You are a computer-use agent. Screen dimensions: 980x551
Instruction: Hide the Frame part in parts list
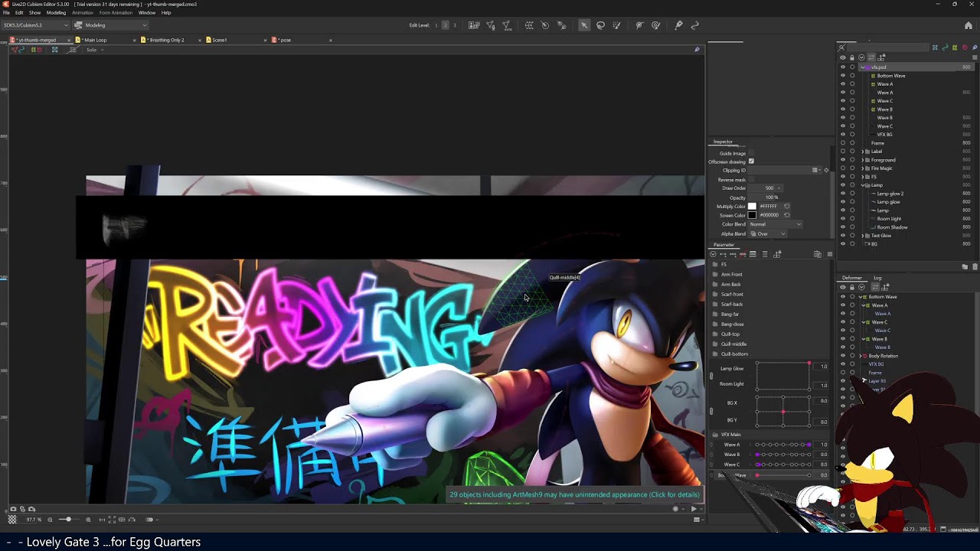coord(843,143)
